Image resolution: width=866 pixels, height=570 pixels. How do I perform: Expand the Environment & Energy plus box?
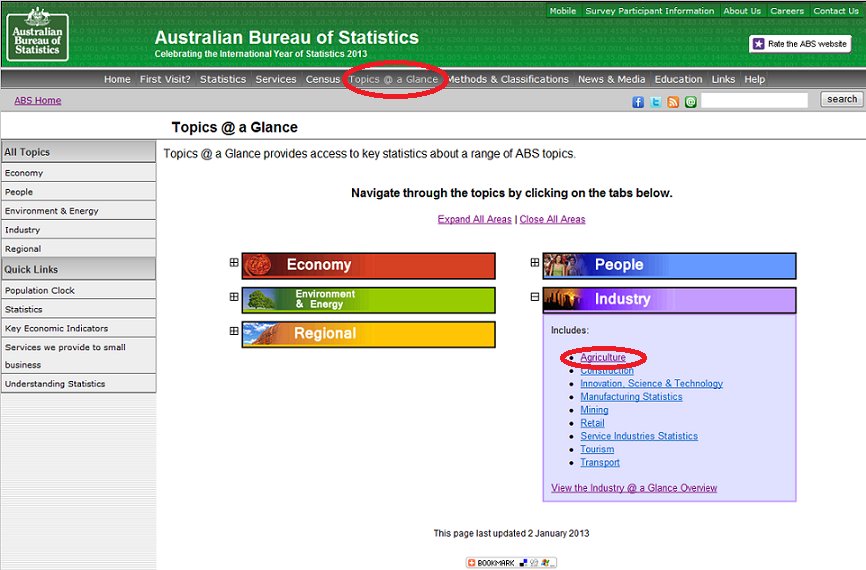coord(234,297)
